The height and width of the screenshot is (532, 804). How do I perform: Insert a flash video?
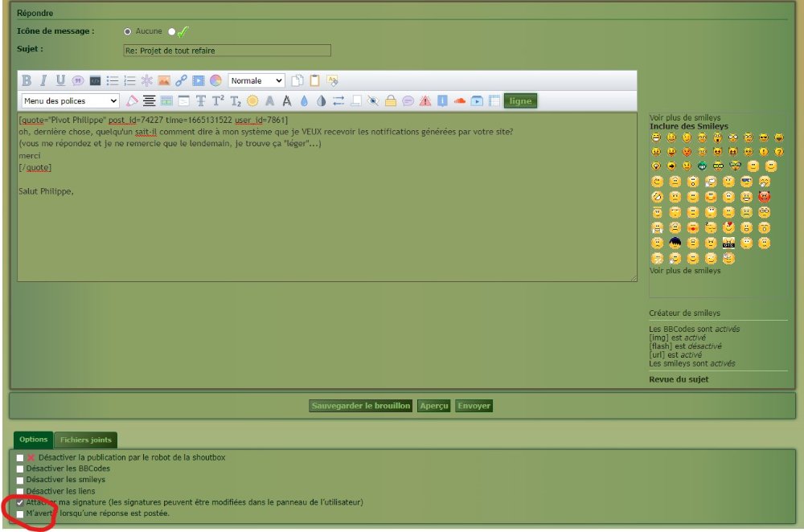coord(199,80)
